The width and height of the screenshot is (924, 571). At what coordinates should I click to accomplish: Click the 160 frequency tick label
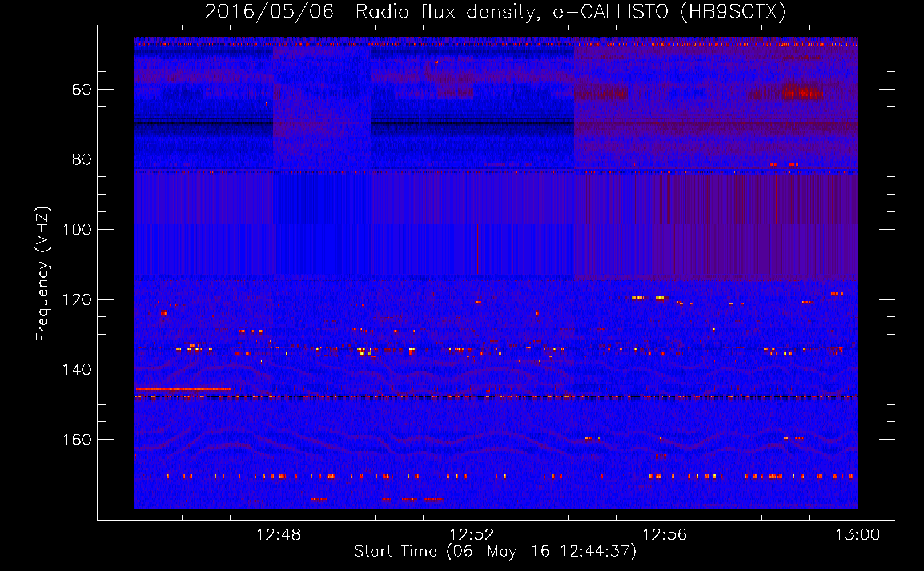[77, 440]
